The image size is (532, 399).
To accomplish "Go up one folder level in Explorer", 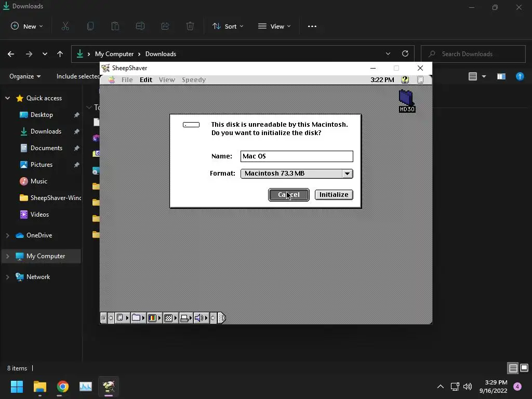I will click(60, 54).
